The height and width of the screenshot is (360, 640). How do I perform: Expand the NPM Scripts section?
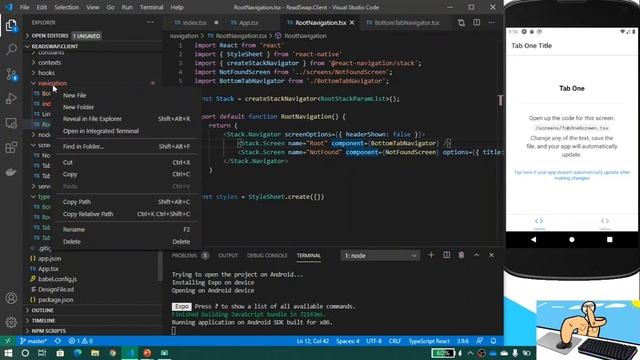[48, 331]
